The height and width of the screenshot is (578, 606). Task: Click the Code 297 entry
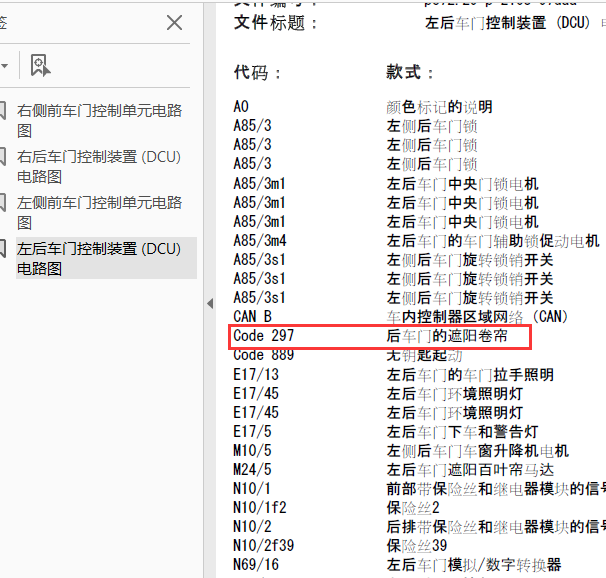pos(264,335)
